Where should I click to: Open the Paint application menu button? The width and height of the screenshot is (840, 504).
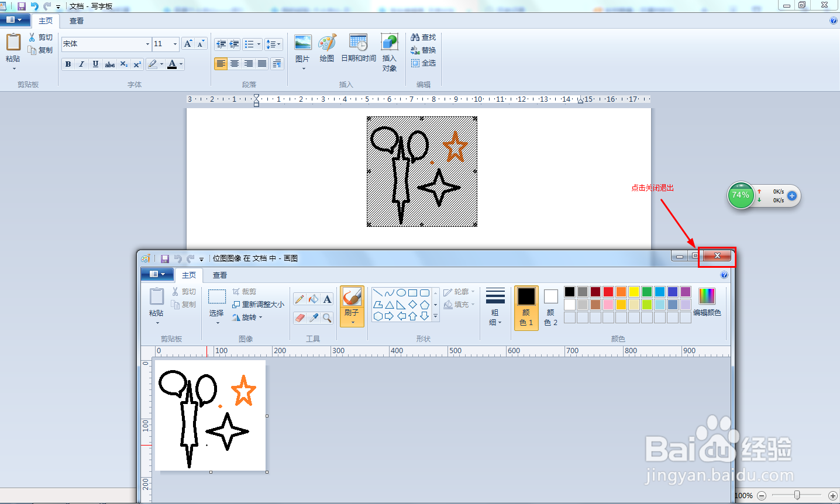[157, 274]
